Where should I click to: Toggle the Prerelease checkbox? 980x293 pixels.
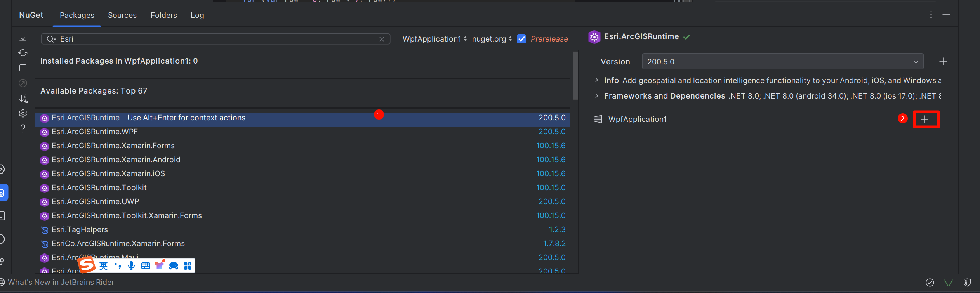521,39
